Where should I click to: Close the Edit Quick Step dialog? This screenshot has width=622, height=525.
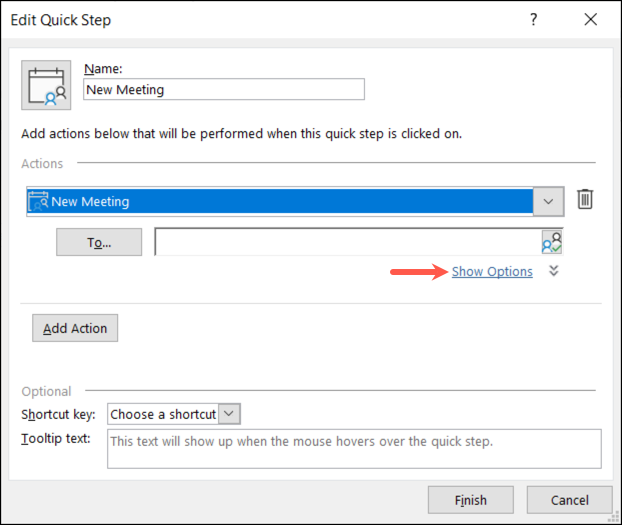coord(590,22)
